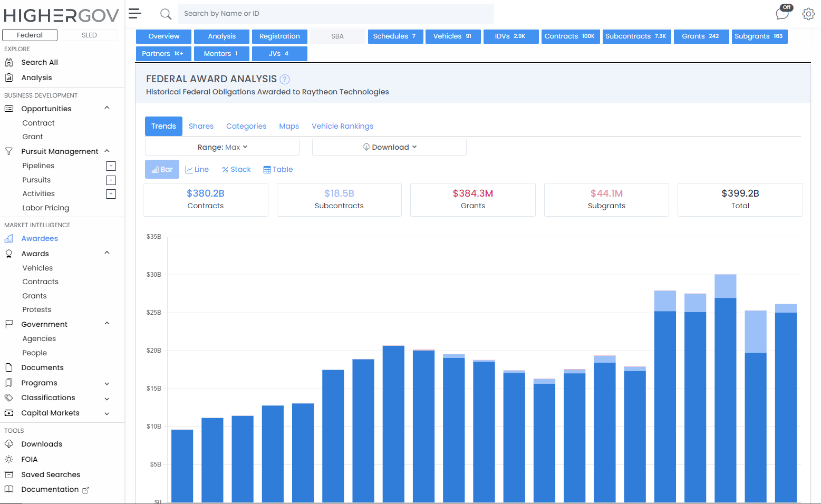821x504 pixels.
Task: Collapse the Awards section chevron
Action: pos(107,253)
